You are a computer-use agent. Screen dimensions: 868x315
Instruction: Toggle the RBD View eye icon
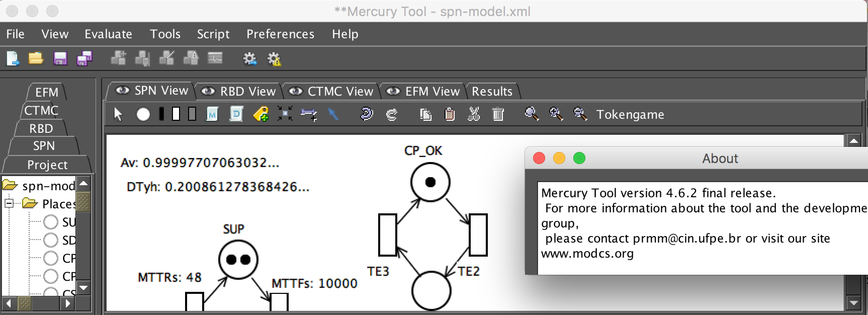[x=208, y=92]
